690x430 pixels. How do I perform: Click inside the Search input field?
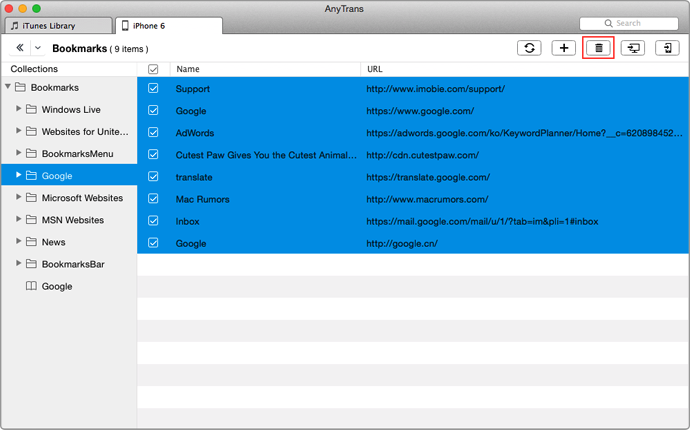tap(629, 23)
